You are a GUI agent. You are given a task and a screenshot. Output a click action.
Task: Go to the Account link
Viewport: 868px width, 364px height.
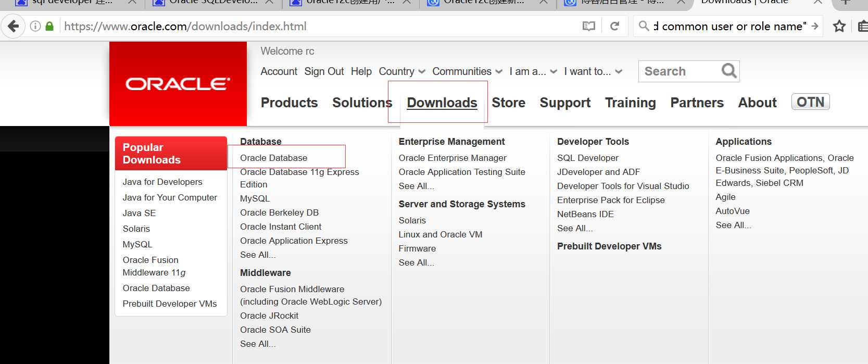point(279,71)
